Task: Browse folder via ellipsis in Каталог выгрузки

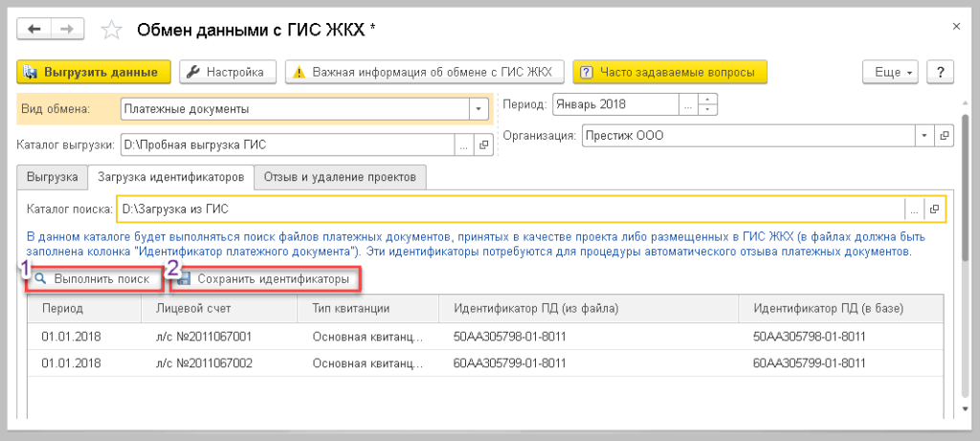Action: [x=464, y=145]
